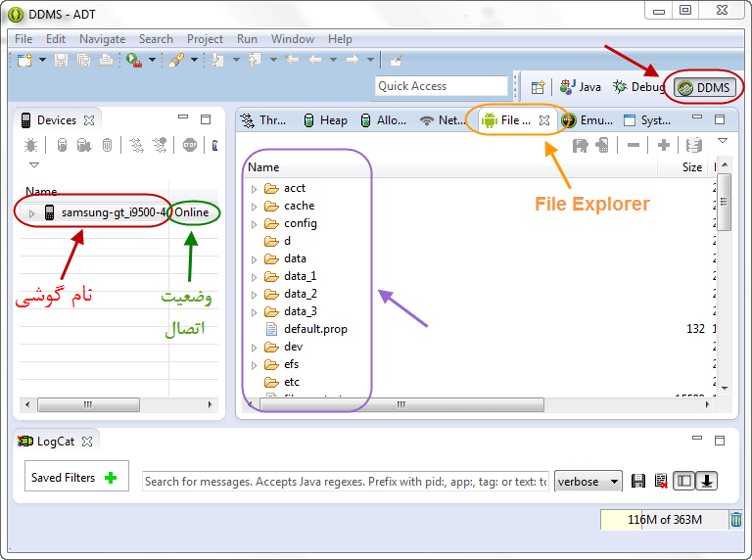This screenshot has height=560, width=752.
Task: Close the File Explorer tab
Action: (543, 120)
